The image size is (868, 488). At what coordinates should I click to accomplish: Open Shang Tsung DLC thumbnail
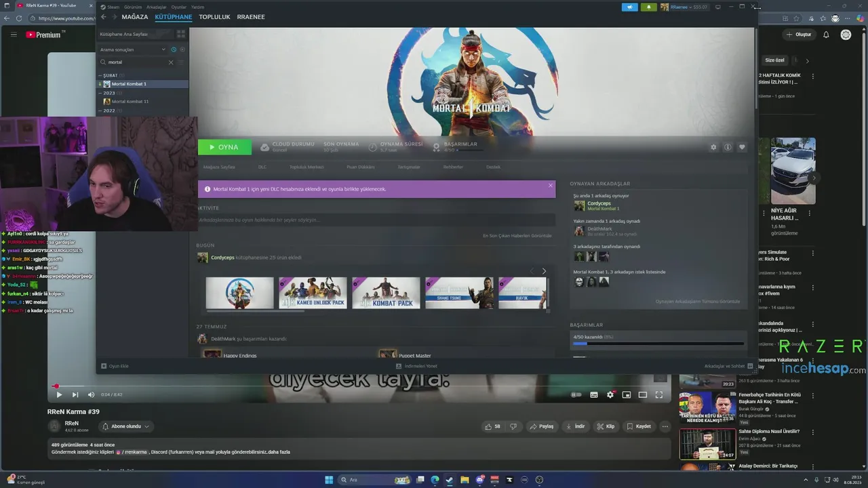pyautogui.click(x=459, y=293)
